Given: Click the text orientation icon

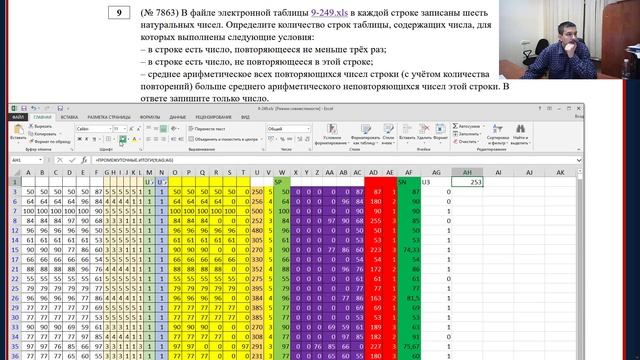Looking at the screenshot, I should (x=174, y=129).
